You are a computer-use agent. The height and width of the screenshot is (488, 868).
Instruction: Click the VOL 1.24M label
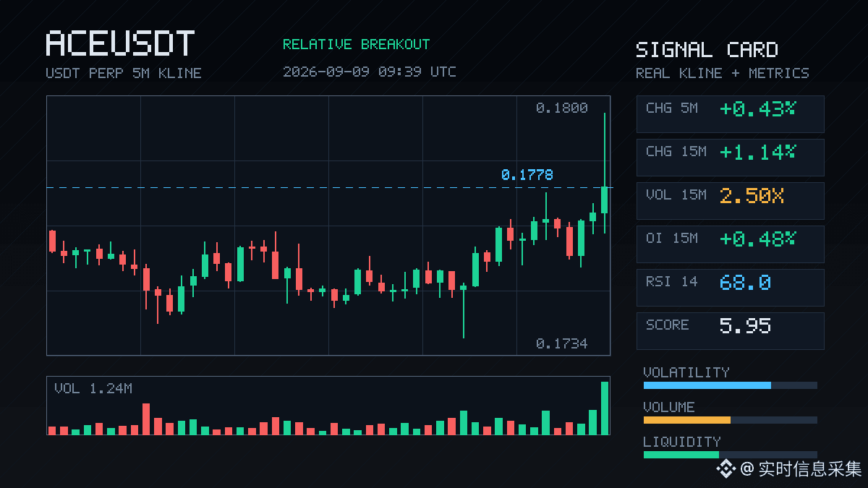click(x=93, y=388)
